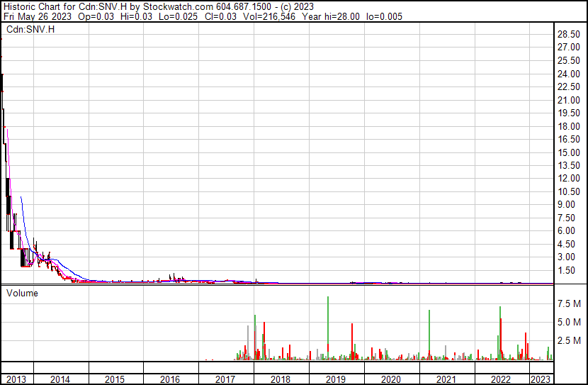Click the 28.50 price axis label

pos(569,35)
